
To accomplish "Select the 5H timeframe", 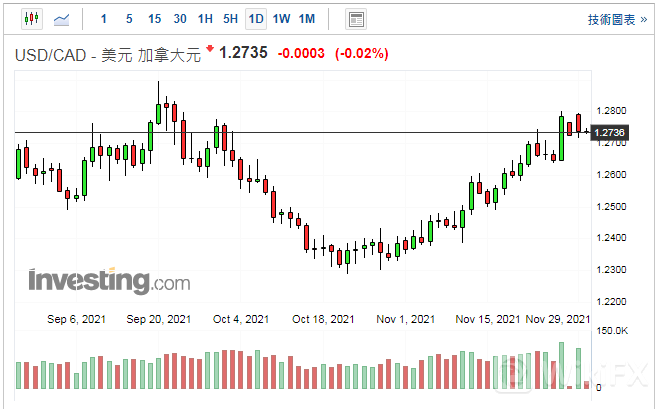I will click(230, 19).
